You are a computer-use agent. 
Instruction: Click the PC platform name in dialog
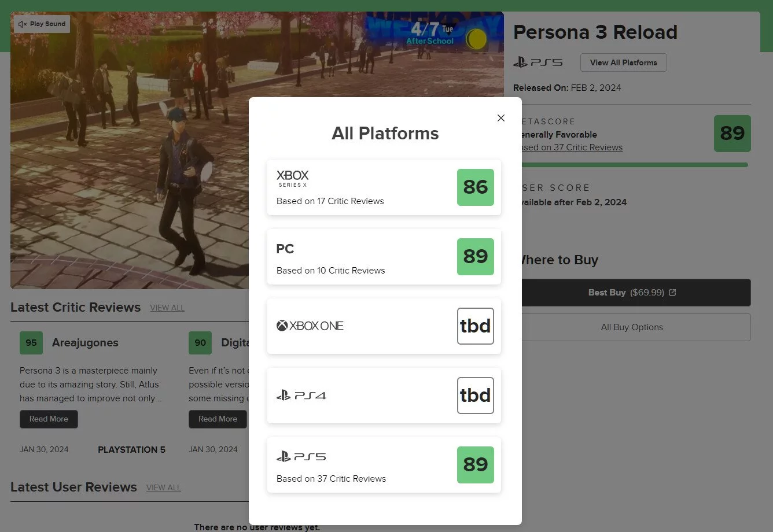285,249
